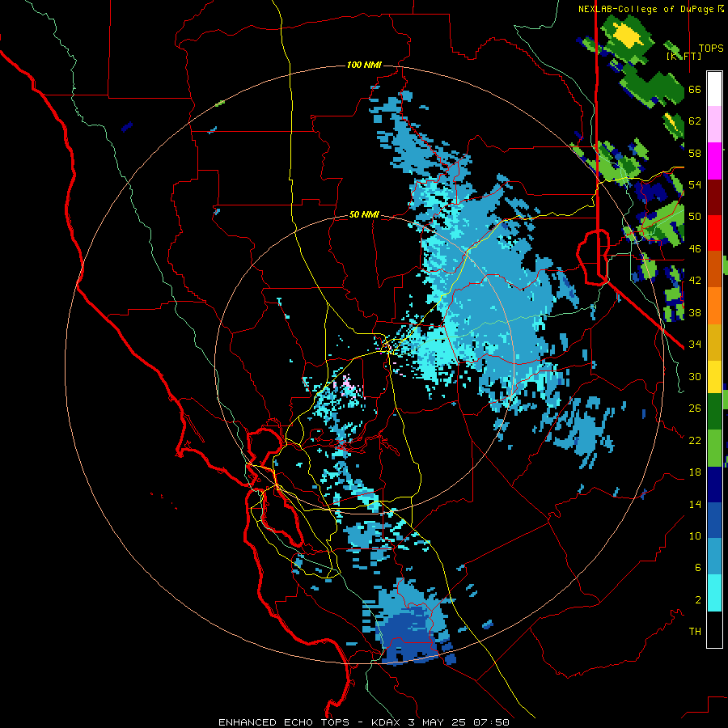Select the black TH threshold swatch
Screen dimensions: 728x728
(714, 629)
